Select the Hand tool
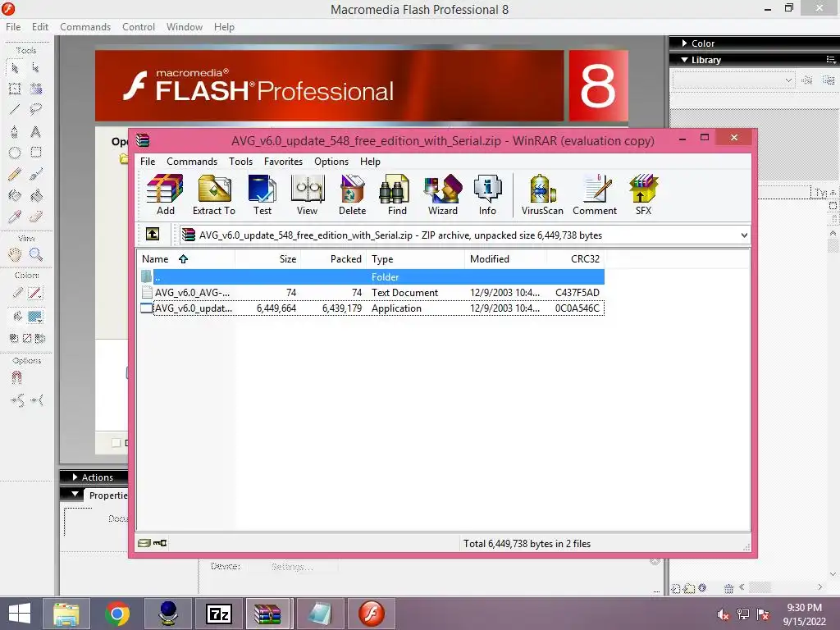The height and width of the screenshot is (630, 840). click(x=15, y=254)
